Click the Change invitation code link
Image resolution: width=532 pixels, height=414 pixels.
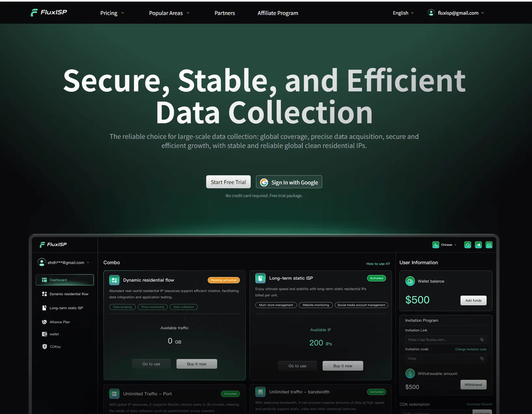point(471,349)
